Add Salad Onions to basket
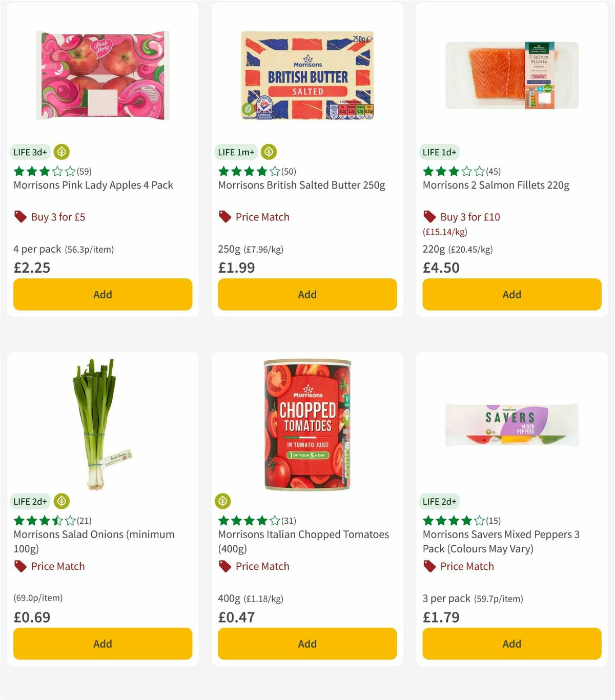The image size is (615, 700). coord(102,644)
